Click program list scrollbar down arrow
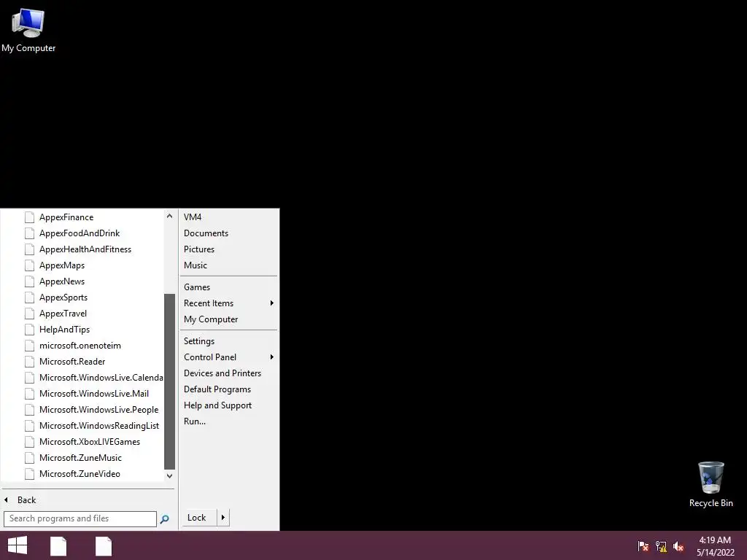 [169, 475]
